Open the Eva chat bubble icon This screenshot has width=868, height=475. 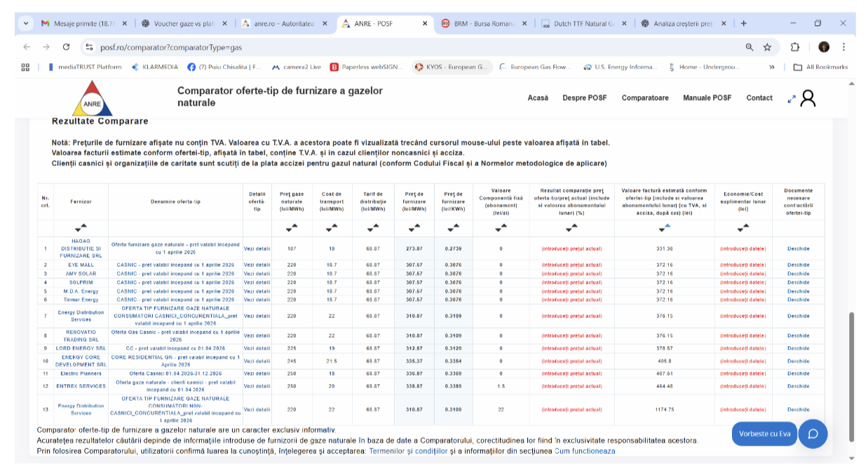813,434
